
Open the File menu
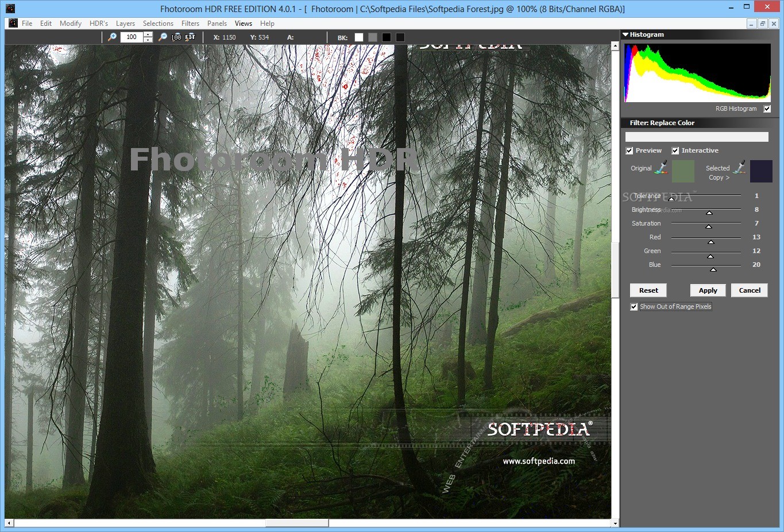coord(27,24)
